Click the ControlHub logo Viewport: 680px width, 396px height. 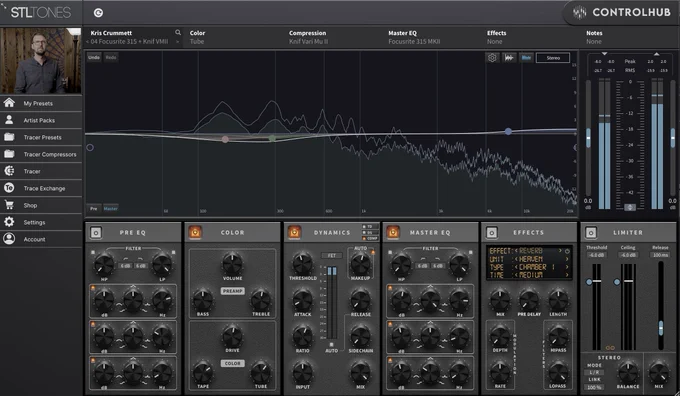[623, 13]
